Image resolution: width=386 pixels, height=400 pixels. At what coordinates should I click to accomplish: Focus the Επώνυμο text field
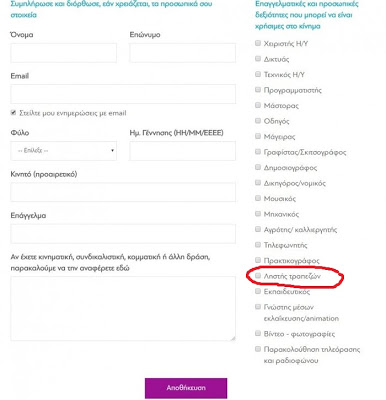point(182,53)
